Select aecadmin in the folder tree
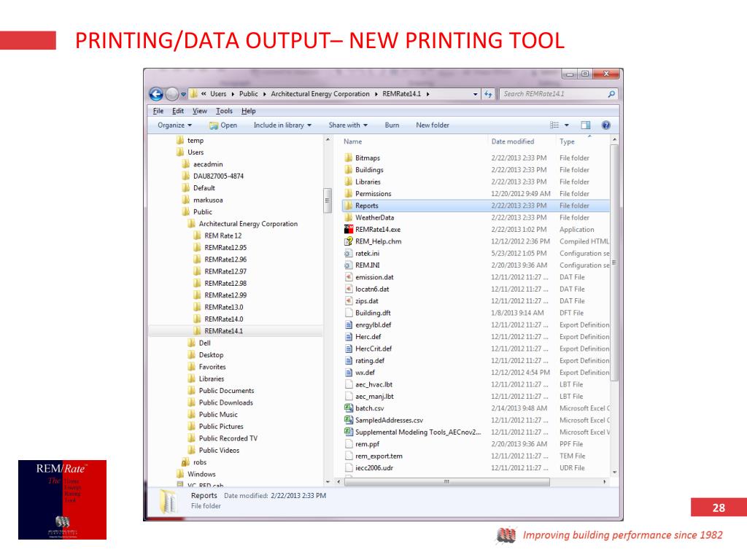This screenshot has height=560, width=747. (x=204, y=164)
